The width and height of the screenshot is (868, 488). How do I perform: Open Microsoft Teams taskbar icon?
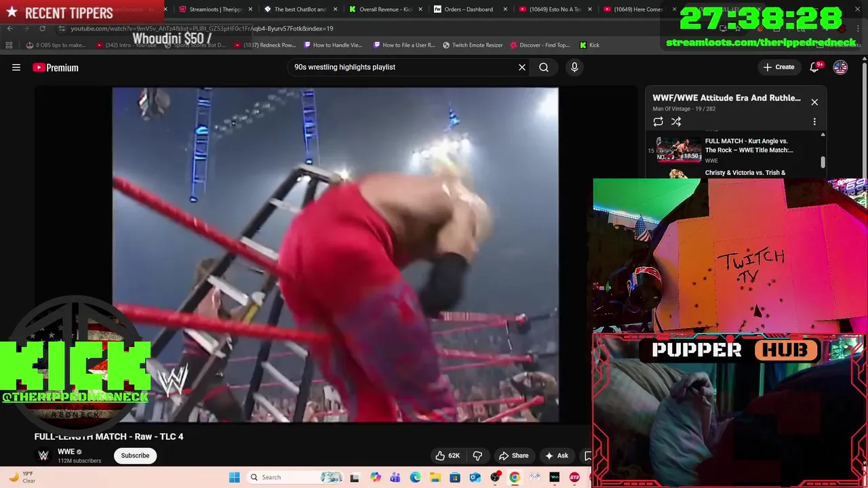[395, 477]
